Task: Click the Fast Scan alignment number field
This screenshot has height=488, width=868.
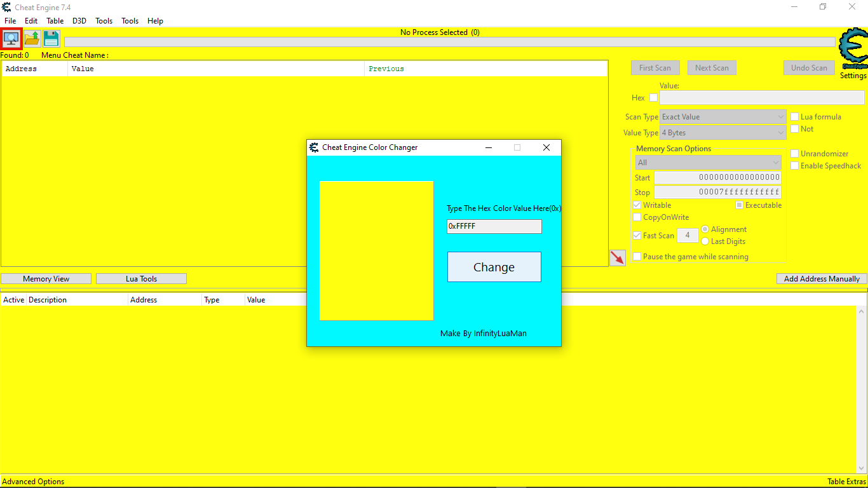Action: (688, 236)
